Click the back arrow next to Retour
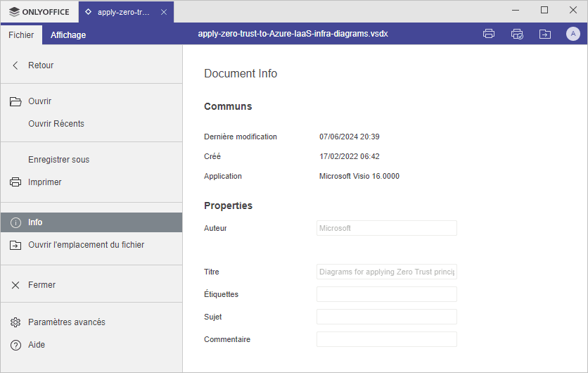 point(15,65)
